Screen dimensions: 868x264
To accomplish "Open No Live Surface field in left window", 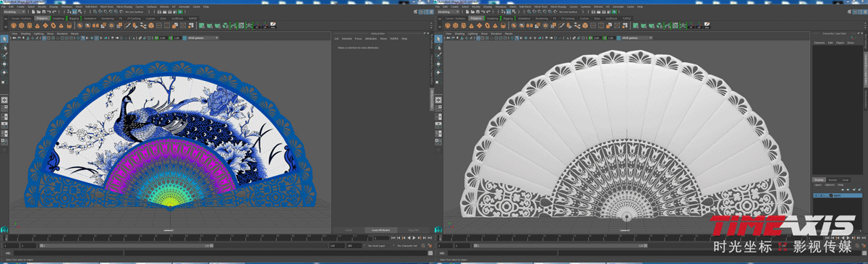I will (135, 12).
